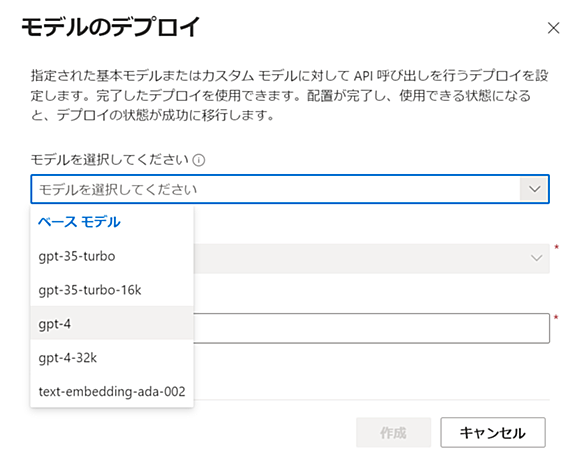Image resolution: width=586 pixels, height=471 pixels.
Task: Click the red asterisk beside the name input
Action: coord(556,317)
